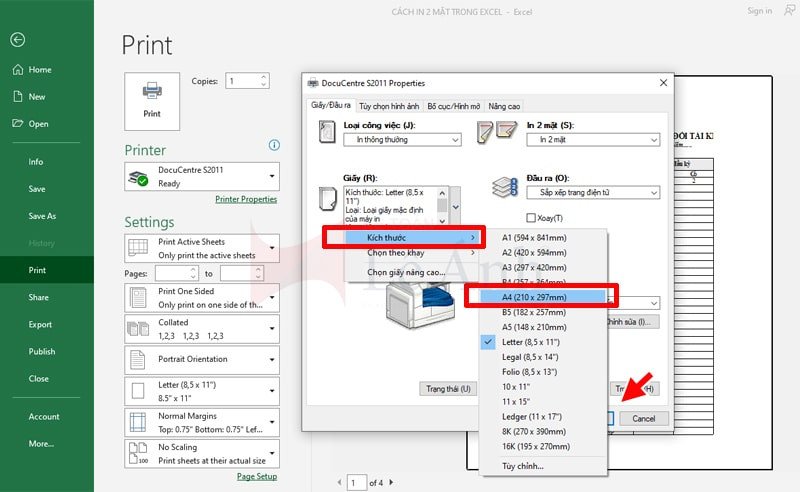Image resolution: width=800 pixels, height=492 pixels.
Task: Click the 2-sided print icon in dialog
Action: point(498,132)
